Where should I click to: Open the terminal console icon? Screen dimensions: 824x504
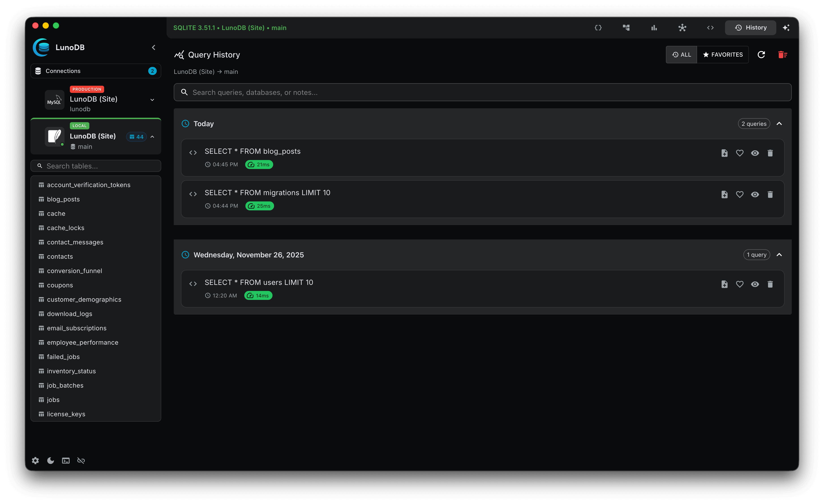coord(66,460)
